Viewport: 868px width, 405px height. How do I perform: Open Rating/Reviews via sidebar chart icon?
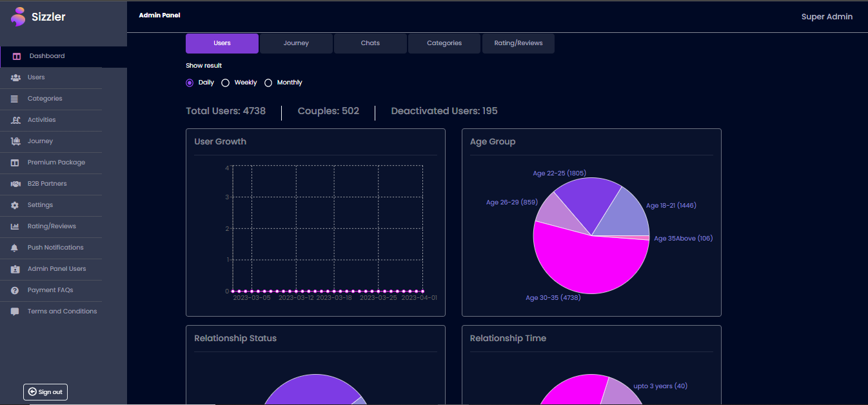tap(15, 226)
